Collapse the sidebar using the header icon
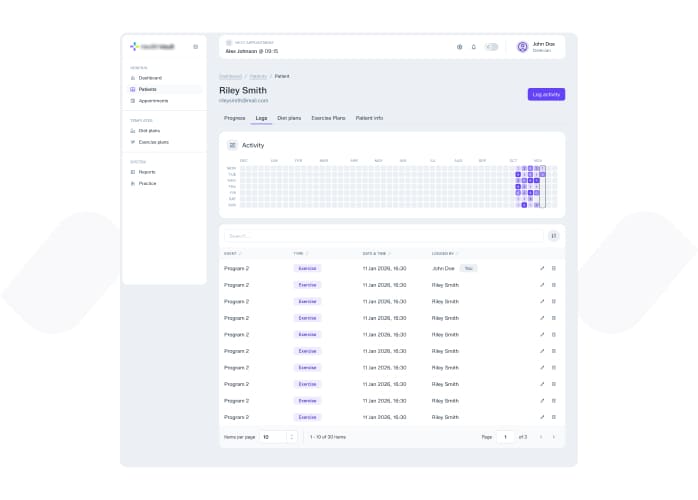 click(x=195, y=47)
